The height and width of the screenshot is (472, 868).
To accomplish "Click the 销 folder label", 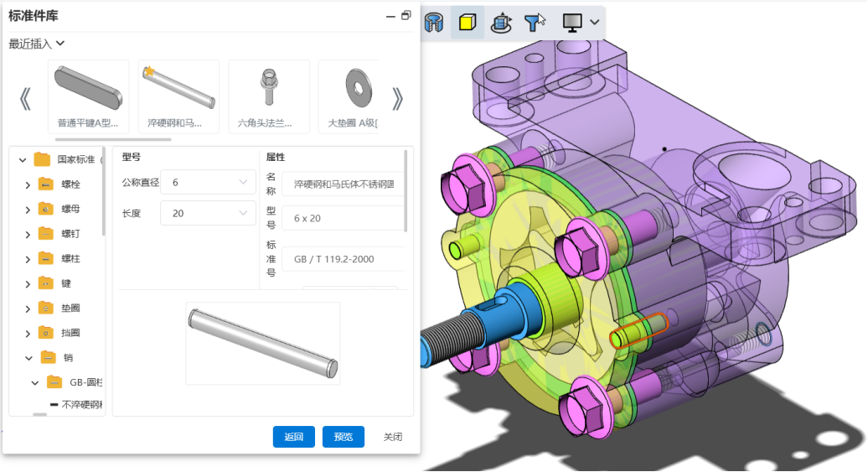I will [x=68, y=358].
